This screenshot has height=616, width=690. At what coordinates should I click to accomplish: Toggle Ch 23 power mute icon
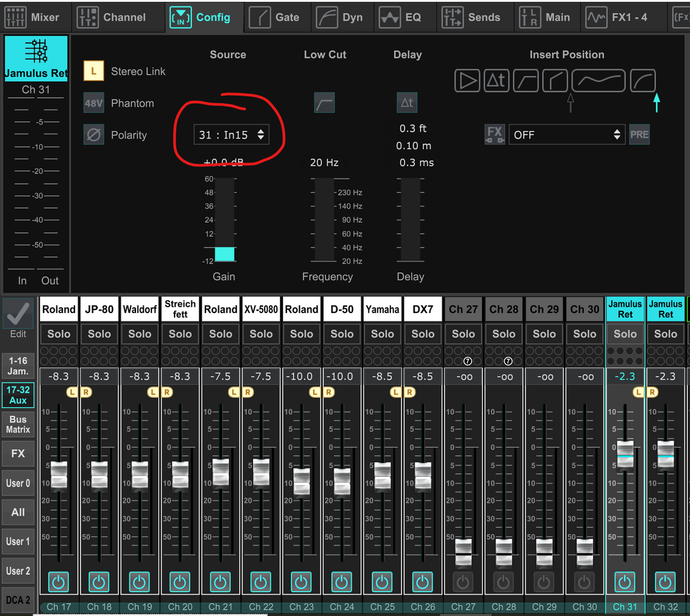(302, 582)
